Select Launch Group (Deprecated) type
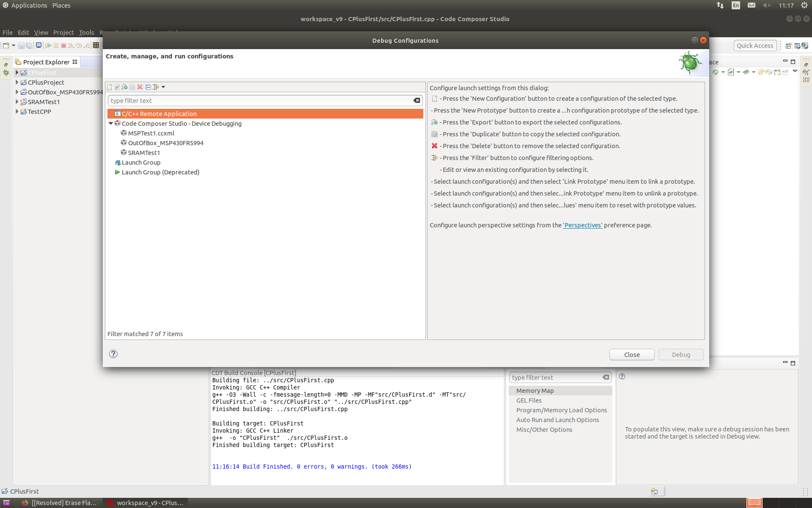This screenshot has height=508, width=812. pos(160,172)
